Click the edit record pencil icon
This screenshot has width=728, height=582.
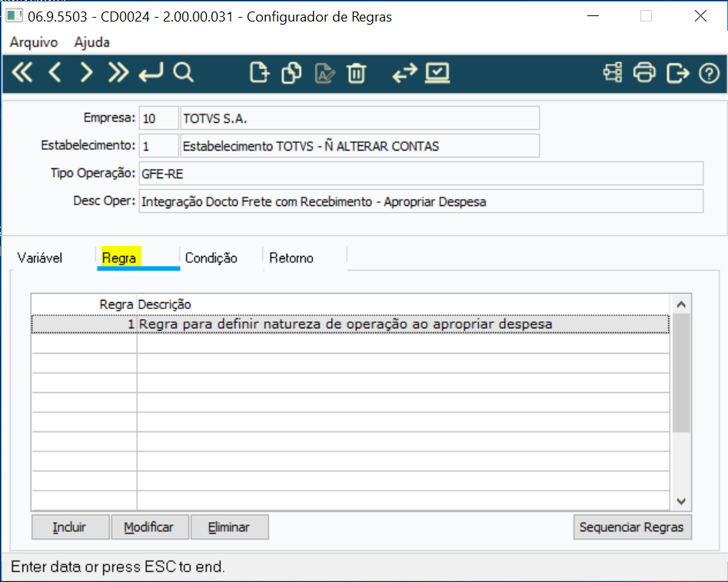324,73
